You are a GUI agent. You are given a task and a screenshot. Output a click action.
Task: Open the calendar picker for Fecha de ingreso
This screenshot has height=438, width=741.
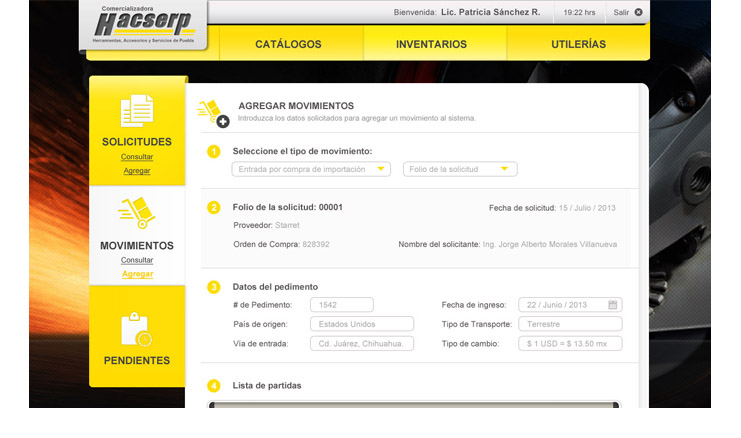613,305
